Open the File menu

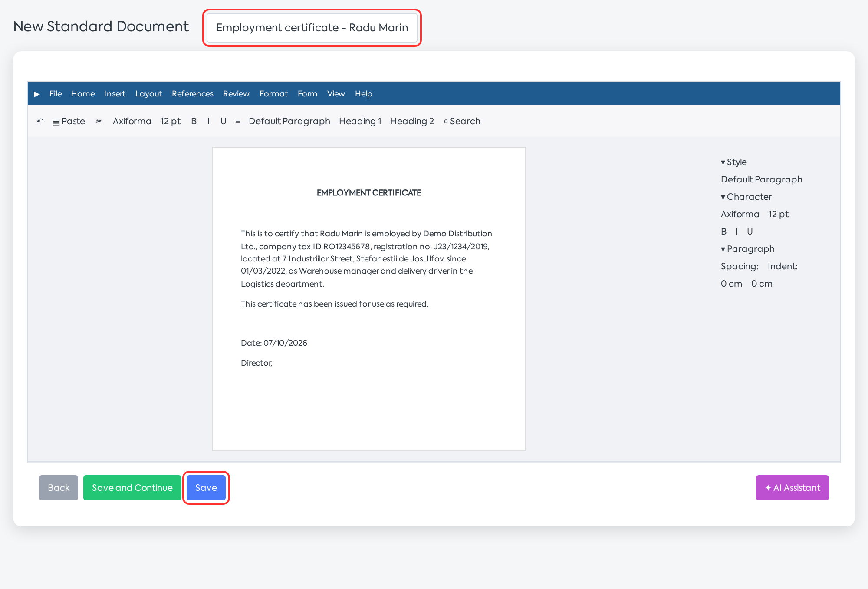coord(56,94)
